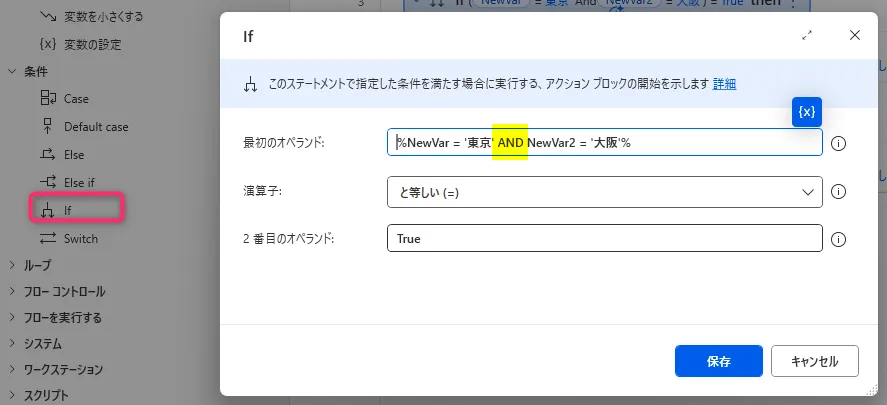Select the Default case action
This screenshot has height=405, width=887.
pos(96,127)
